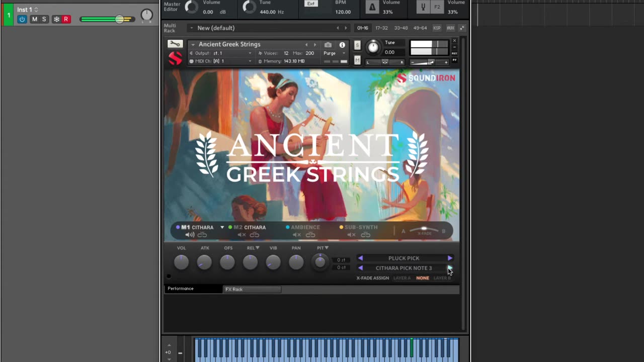The width and height of the screenshot is (644, 362).
Task: Click the multi rack AUX button
Action: pos(450,28)
